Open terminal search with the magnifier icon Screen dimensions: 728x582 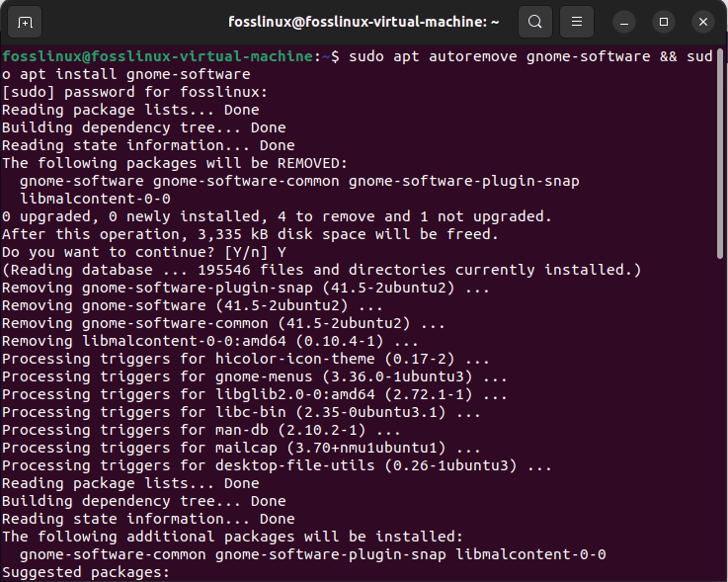tap(534, 22)
